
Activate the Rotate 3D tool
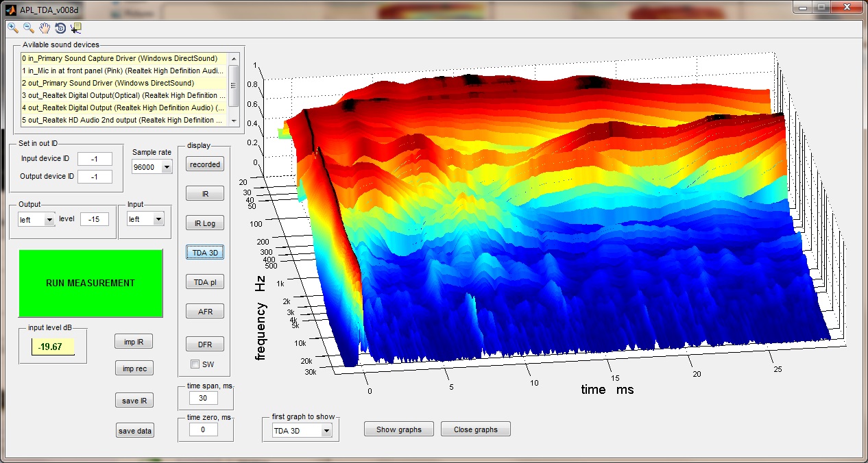(60, 27)
